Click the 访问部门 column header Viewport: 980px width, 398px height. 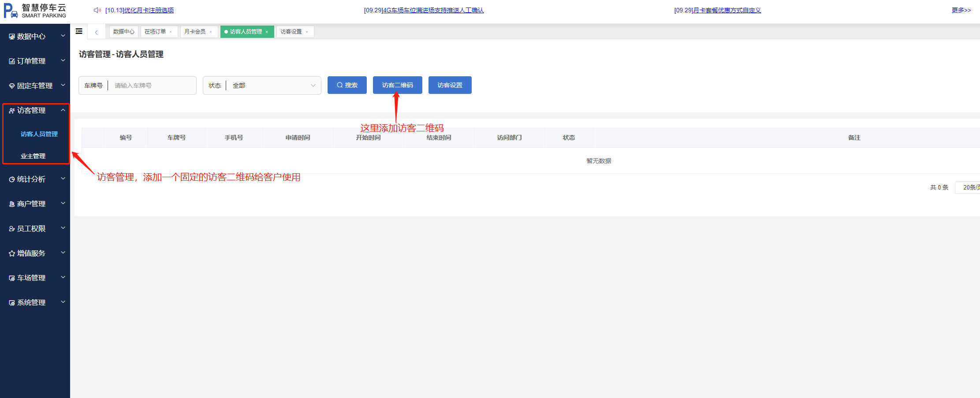(509, 138)
